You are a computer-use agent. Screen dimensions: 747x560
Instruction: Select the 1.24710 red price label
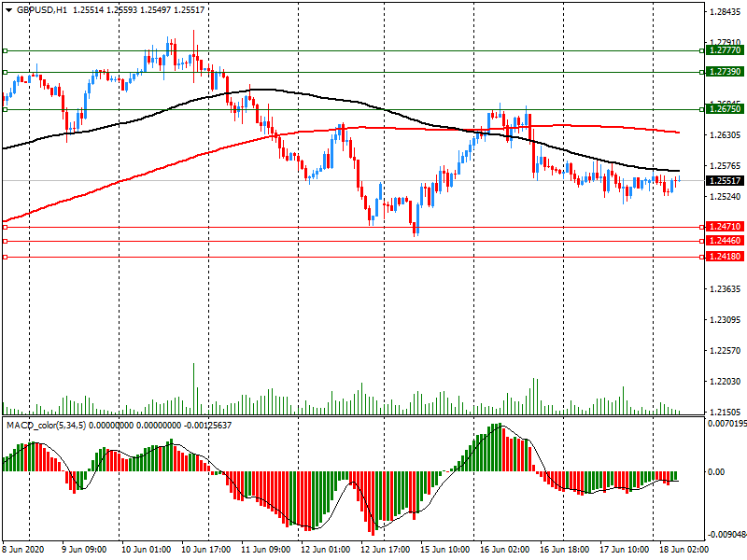[x=725, y=227]
